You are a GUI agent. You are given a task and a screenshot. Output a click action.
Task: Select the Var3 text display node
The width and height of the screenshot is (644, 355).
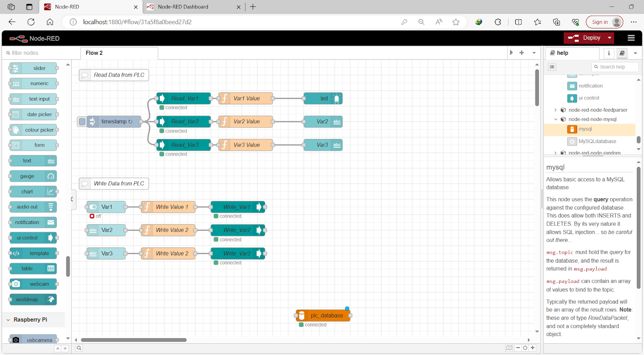click(x=323, y=145)
